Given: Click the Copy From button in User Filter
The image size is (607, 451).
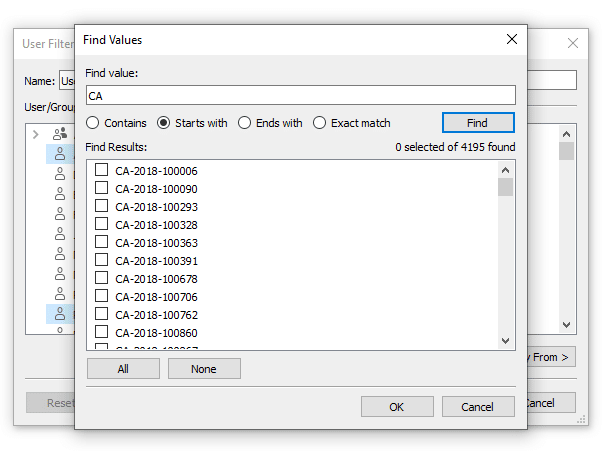Looking at the screenshot, I should click(x=551, y=357).
